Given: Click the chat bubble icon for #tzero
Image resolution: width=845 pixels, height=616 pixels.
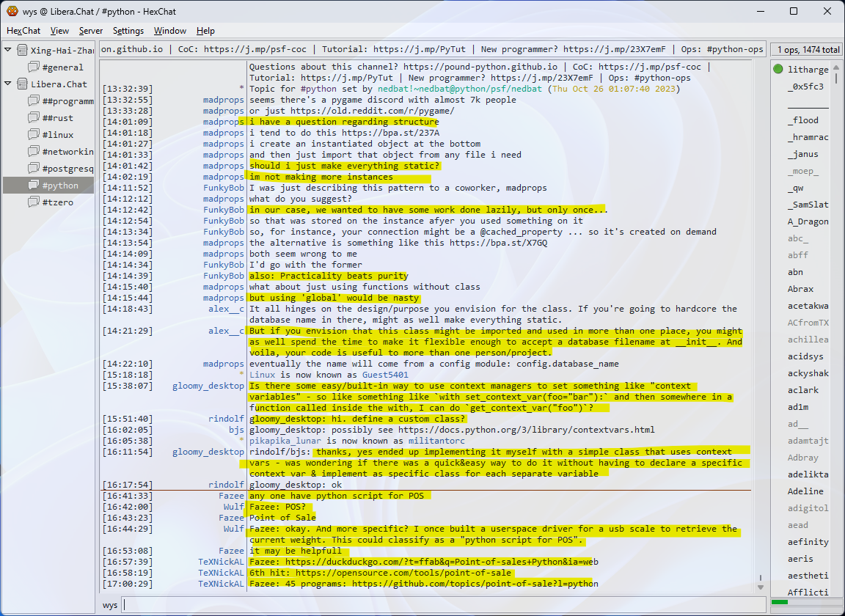Looking at the screenshot, I should pyautogui.click(x=33, y=202).
